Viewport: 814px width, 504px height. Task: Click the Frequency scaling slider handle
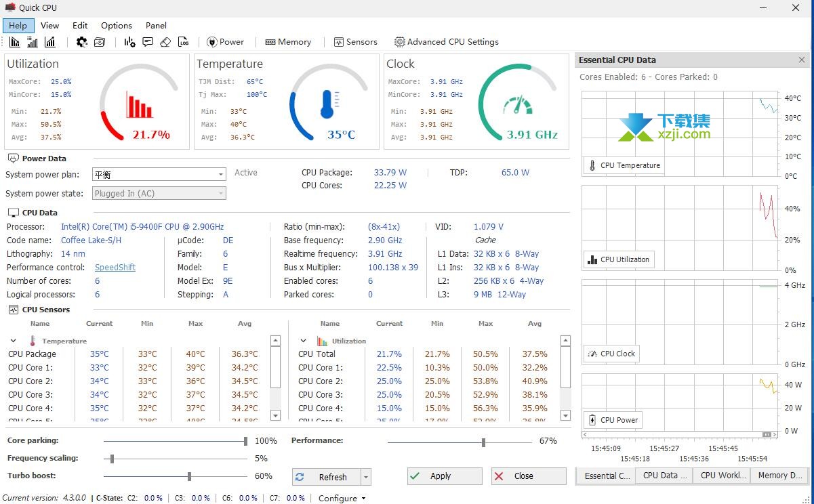point(112,459)
